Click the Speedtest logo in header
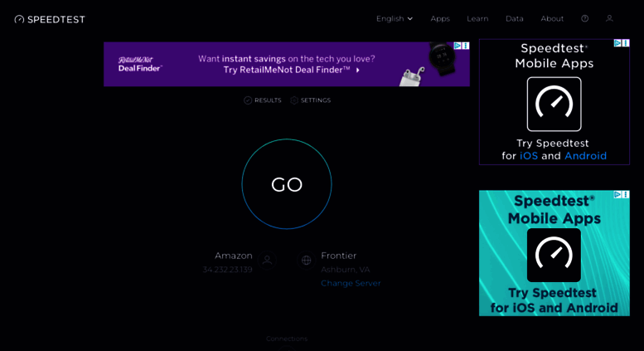This screenshot has height=351, width=644. [50, 19]
